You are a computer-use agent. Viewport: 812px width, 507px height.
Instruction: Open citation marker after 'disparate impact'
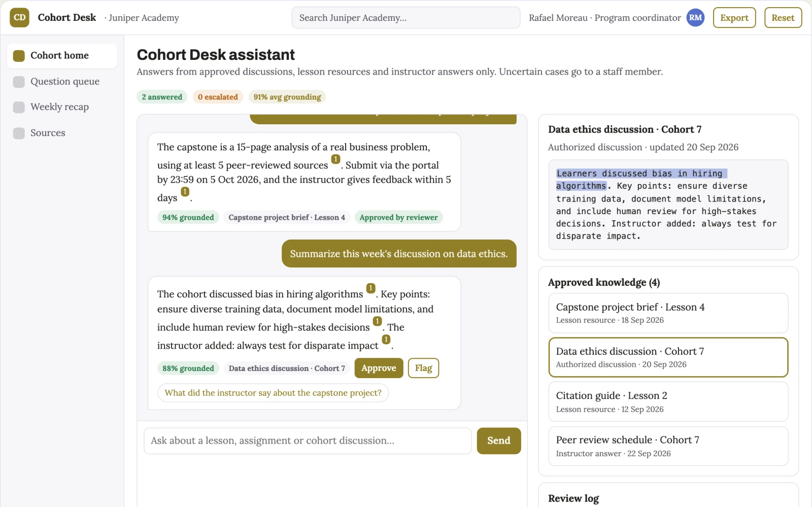tap(386, 340)
